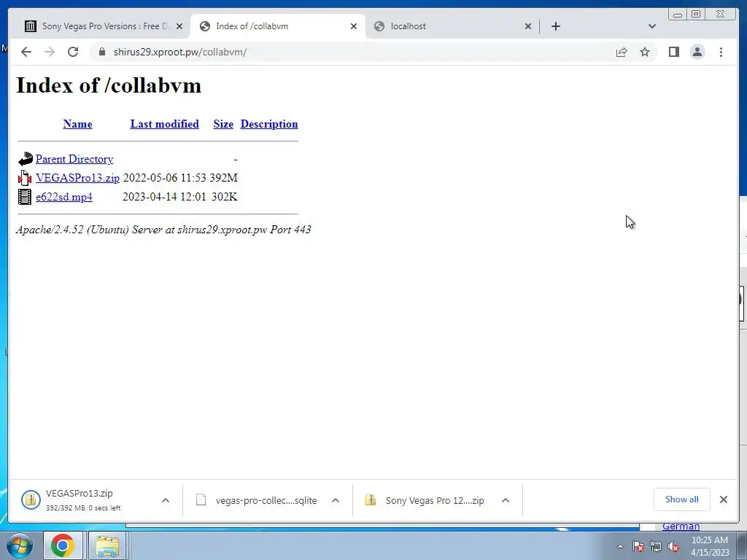Click the zip archive icon beside VEGASPro13.zip
Screen dimensions: 747x560
pos(25,178)
